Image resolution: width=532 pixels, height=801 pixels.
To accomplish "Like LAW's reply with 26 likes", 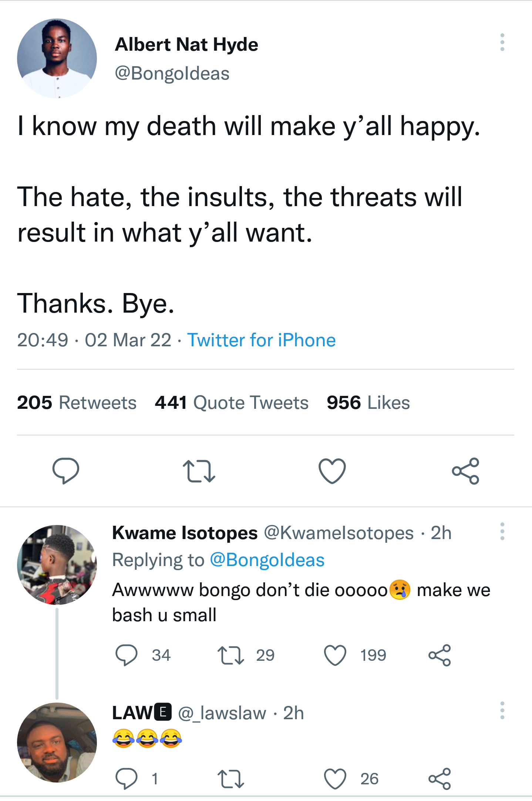I will click(x=335, y=779).
